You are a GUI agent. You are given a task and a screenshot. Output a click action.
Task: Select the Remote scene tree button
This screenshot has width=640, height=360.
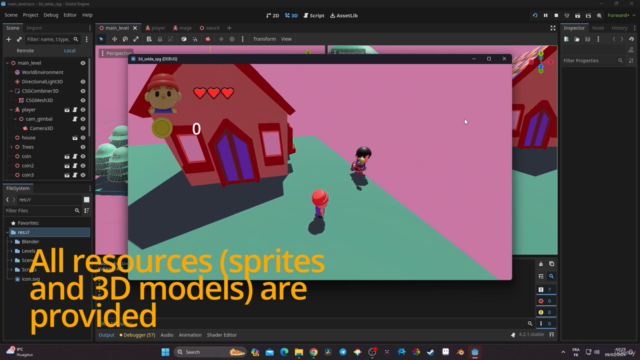(25, 51)
